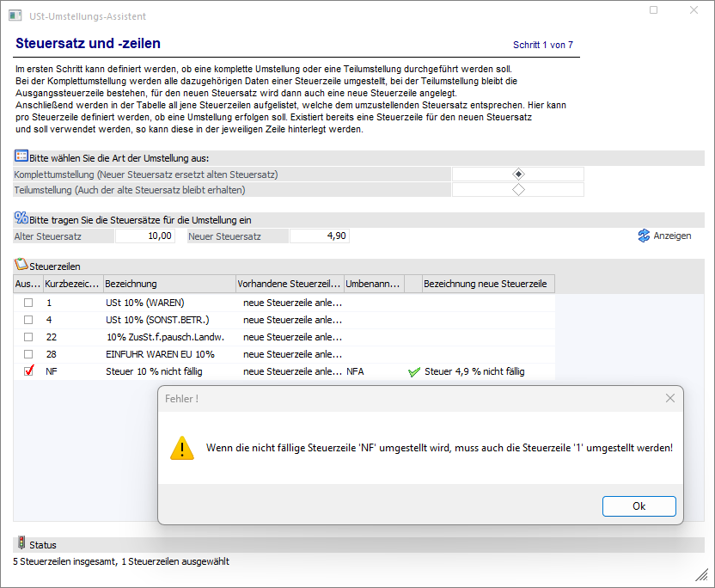Click the window resize grip corner
This screenshot has height=588, width=715.
(702, 575)
